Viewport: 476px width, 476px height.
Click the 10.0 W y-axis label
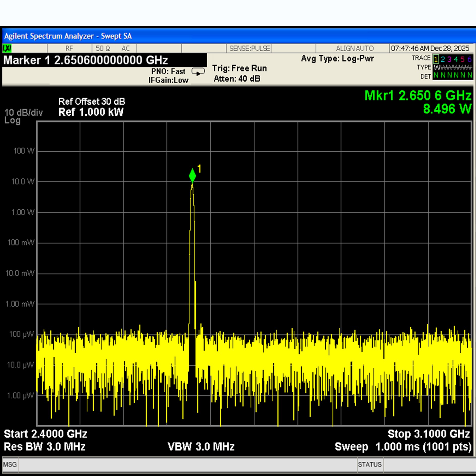[x=23, y=182]
